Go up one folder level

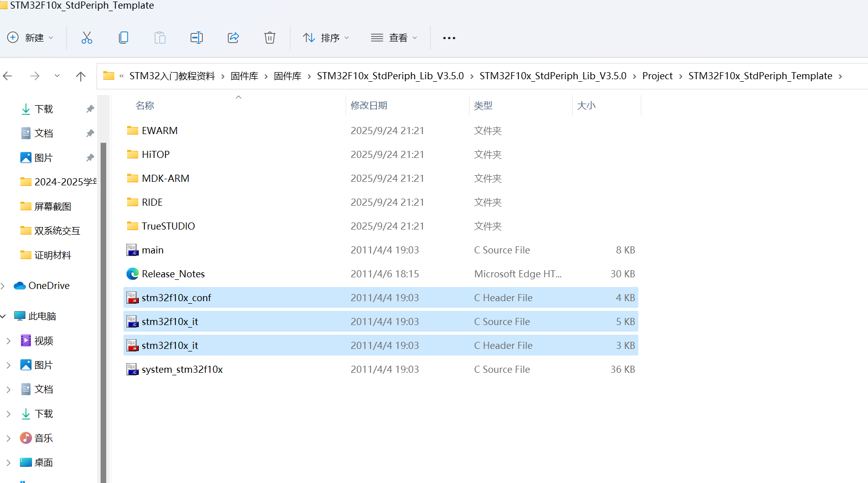coord(80,76)
